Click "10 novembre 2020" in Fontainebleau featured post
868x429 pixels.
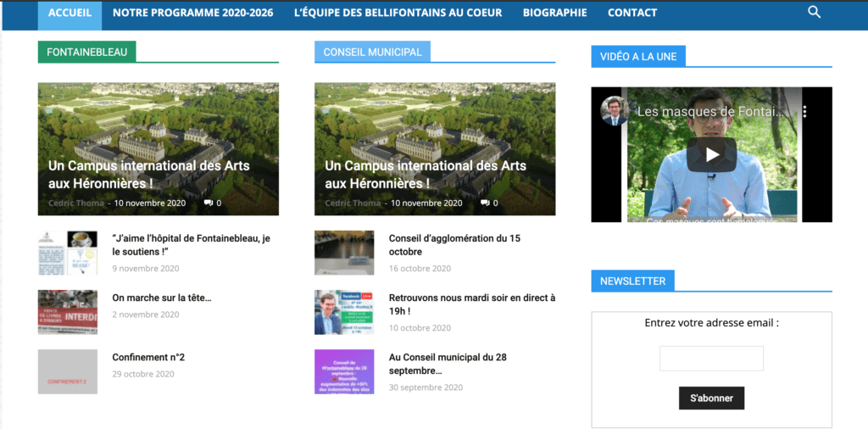[150, 203]
